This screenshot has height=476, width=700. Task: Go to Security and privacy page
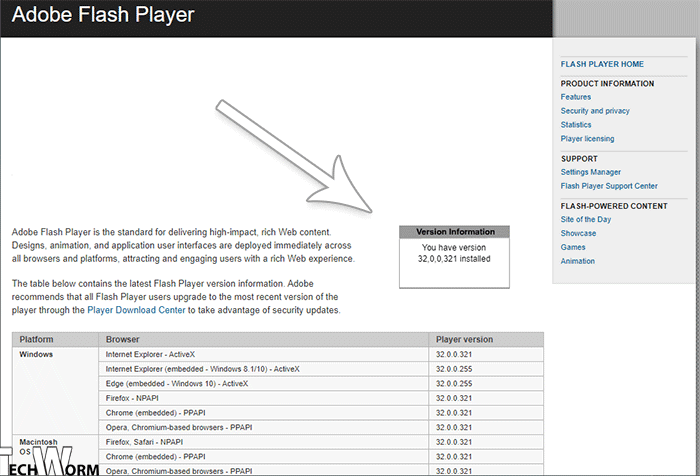595,111
